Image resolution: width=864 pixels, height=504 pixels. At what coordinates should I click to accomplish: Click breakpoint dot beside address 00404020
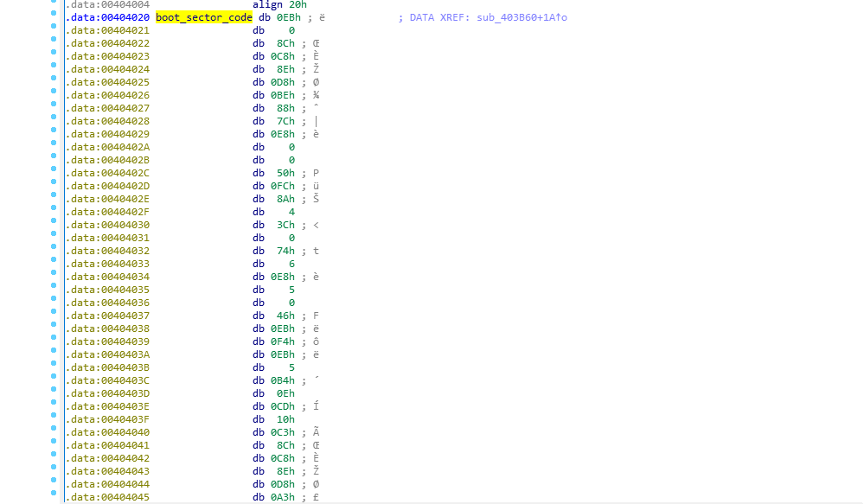click(x=54, y=13)
